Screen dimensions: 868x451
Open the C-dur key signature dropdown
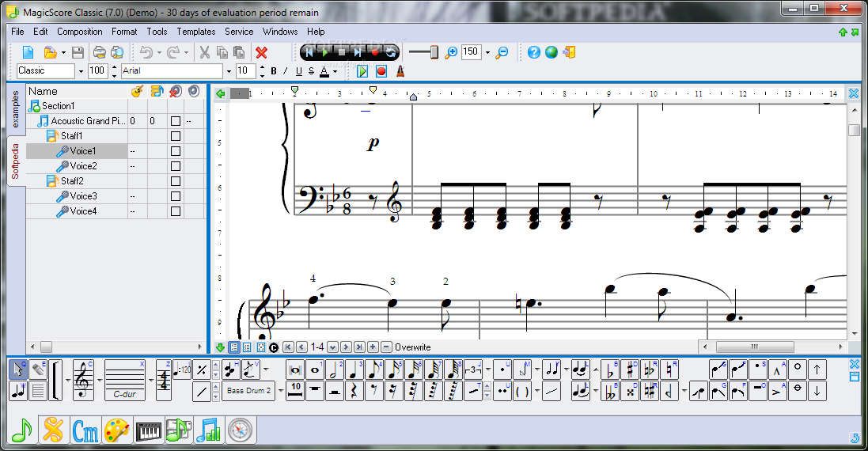coord(150,380)
